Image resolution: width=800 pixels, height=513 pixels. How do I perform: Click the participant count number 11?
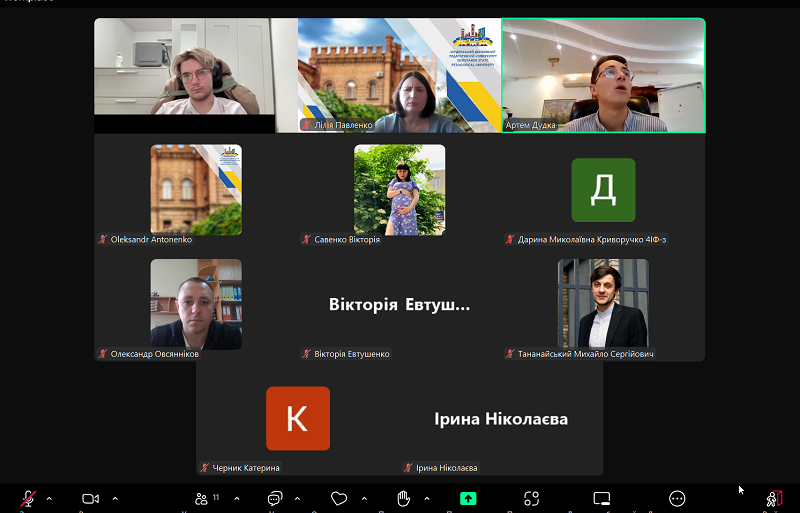tap(216, 497)
